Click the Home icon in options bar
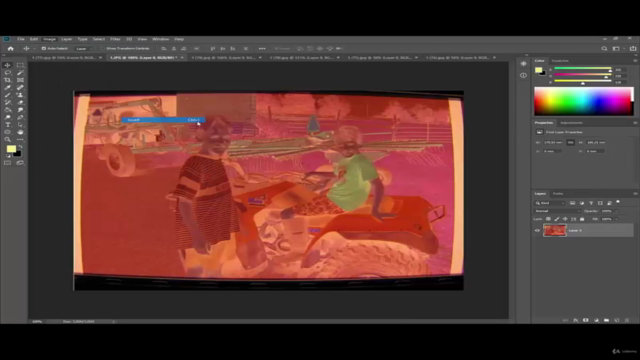Screen dimensions: 640x360 (x=11, y=49)
